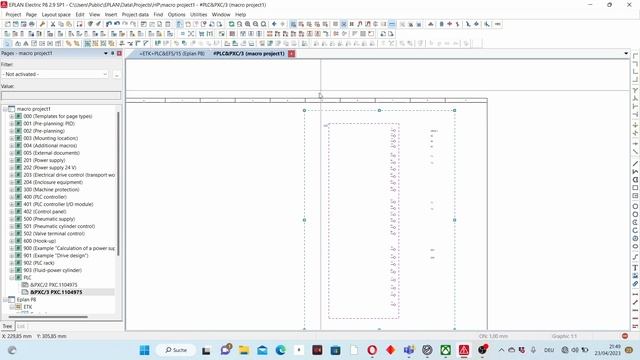
Task: Click the page tree vertical scrollbar
Action: (x=118, y=184)
